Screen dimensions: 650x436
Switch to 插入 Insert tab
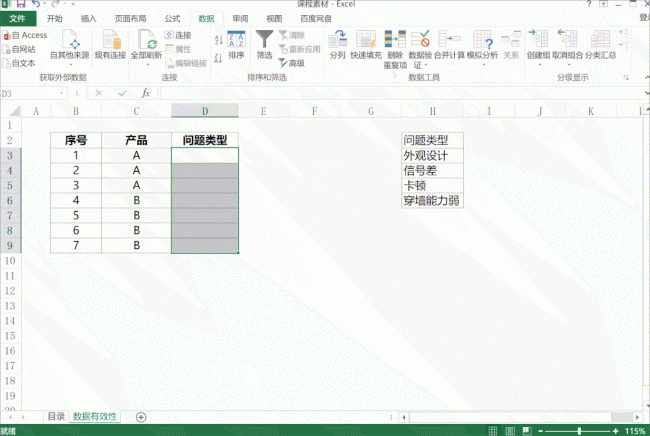click(x=88, y=19)
